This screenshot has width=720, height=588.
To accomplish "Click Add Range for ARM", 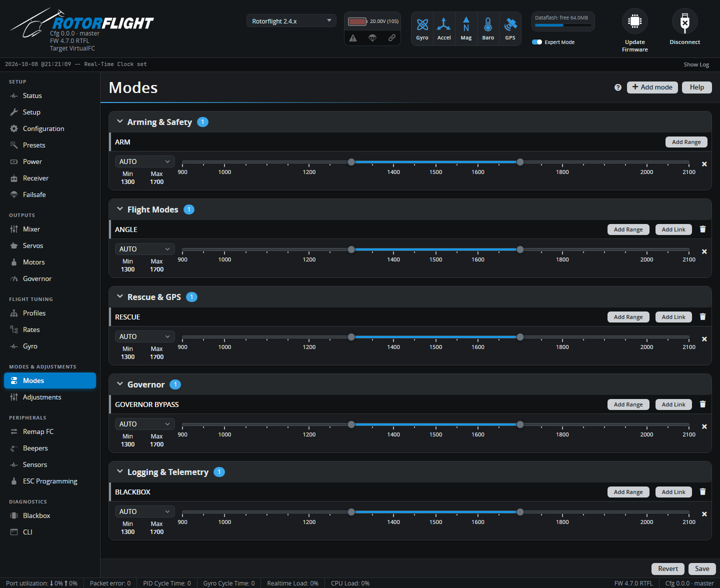I will tap(686, 142).
